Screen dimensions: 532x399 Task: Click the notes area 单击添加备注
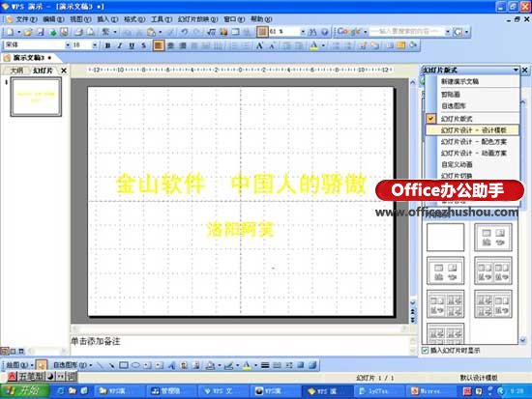tap(96, 341)
